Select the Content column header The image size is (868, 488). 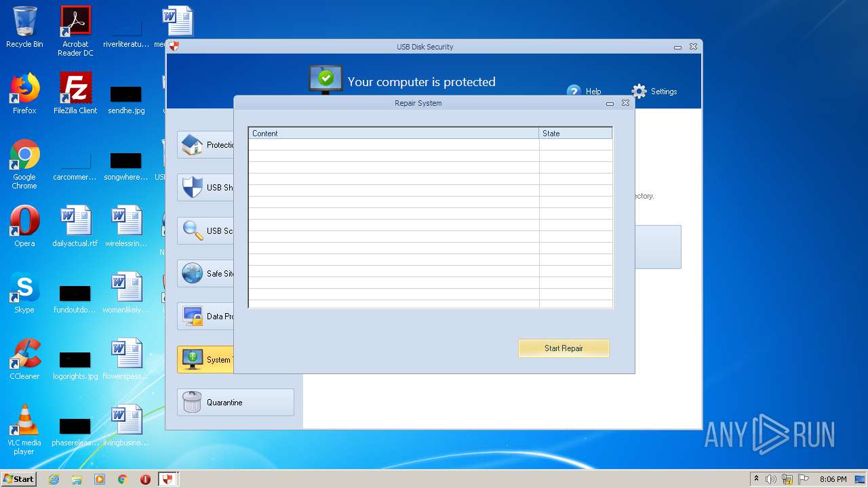[394, 134]
